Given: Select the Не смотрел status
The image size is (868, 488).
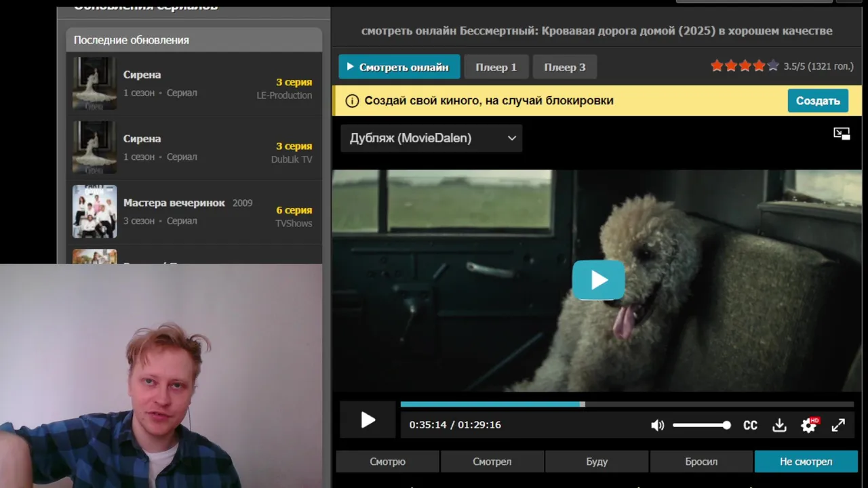Looking at the screenshot, I should click(806, 462).
